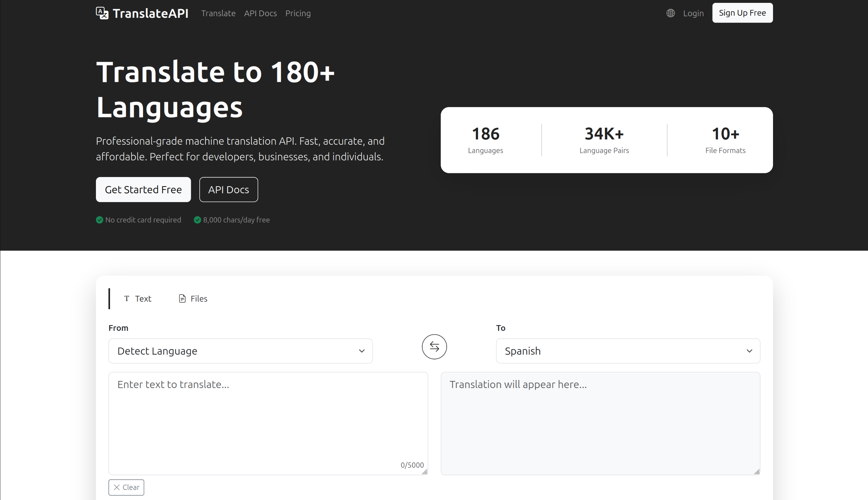Click the green checkmark before 8,000 chars/day free
Screen dimensions: 868x500
click(x=197, y=220)
